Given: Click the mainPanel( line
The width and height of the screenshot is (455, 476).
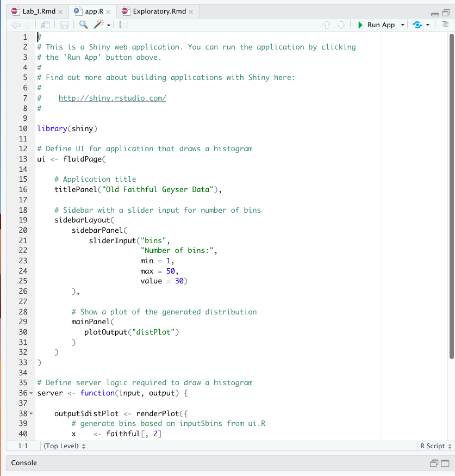Looking at the screenshot, I should (93, 322).
